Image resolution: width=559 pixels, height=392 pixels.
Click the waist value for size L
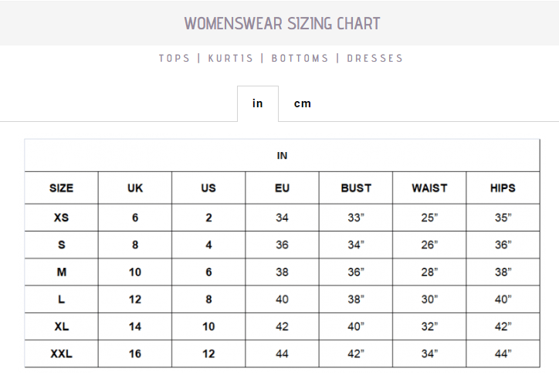click(x=429, y=299)
